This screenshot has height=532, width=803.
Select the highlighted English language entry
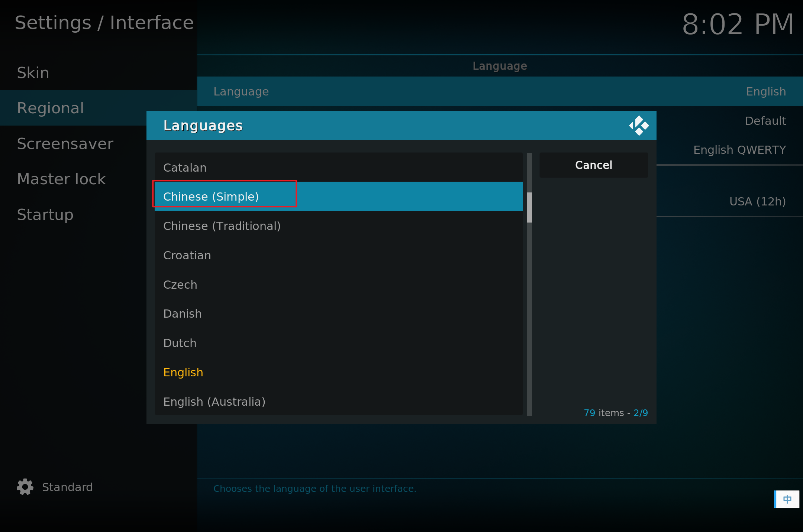point(338,372)
